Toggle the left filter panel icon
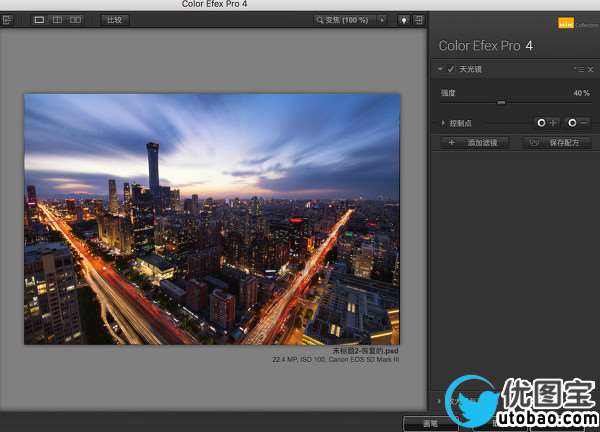The image size is (600, 432). pos(7,20)
